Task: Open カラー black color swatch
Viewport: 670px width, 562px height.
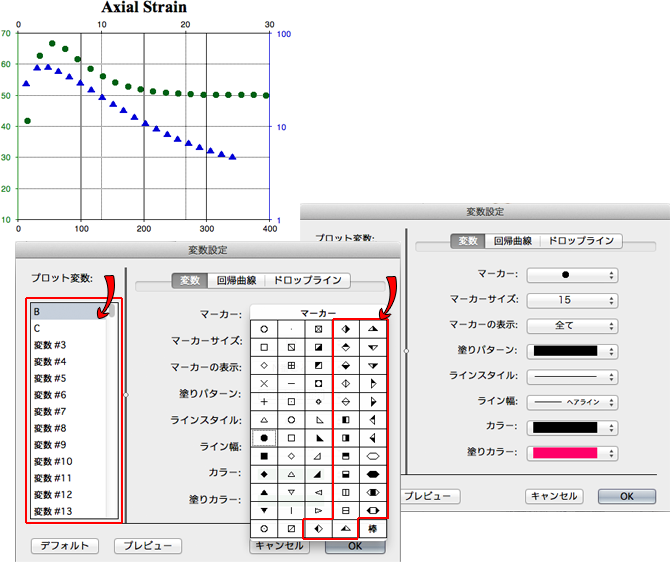Action: 572,427
